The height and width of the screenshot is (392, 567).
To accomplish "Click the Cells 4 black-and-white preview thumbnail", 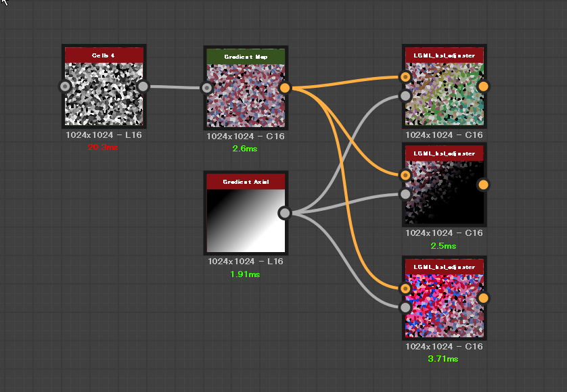I will (x=104, y=94).
